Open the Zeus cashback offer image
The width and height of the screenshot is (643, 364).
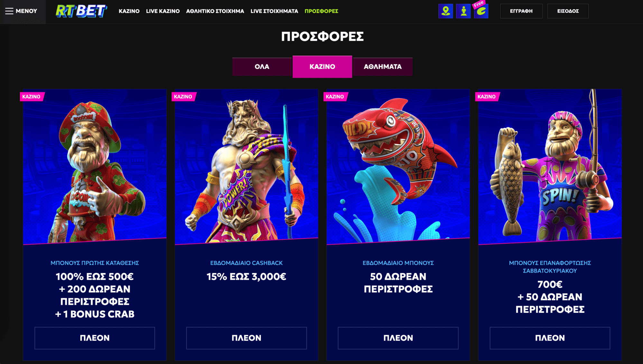pyautogui.click(x=246, y=167)
